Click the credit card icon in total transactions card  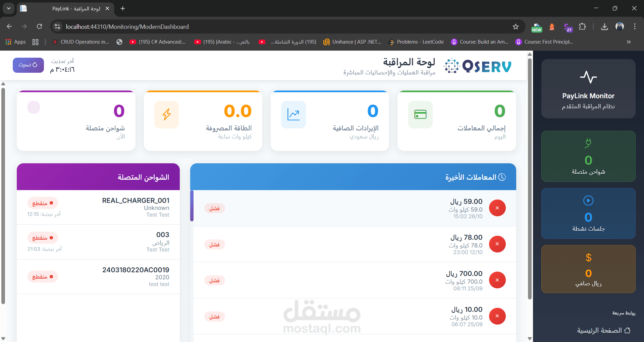[420, 115]
